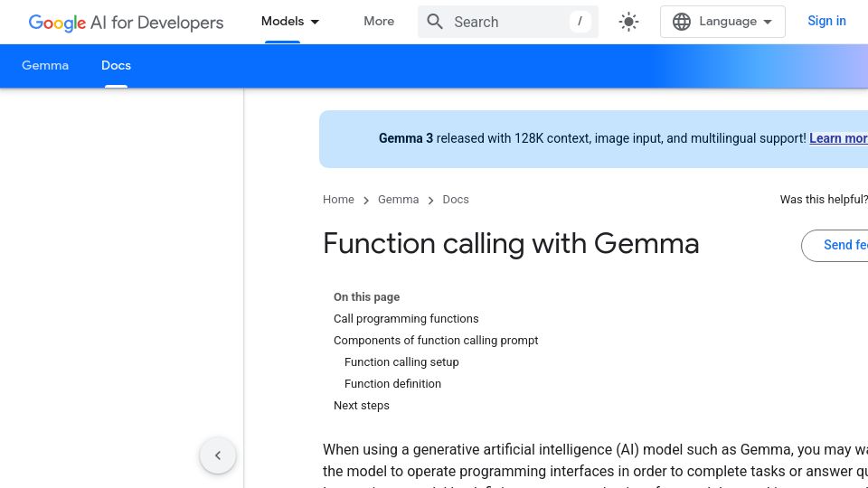Collapse the side navigation with the chevron button
Screen dimensions: 868x488
(x=218, y=455)
